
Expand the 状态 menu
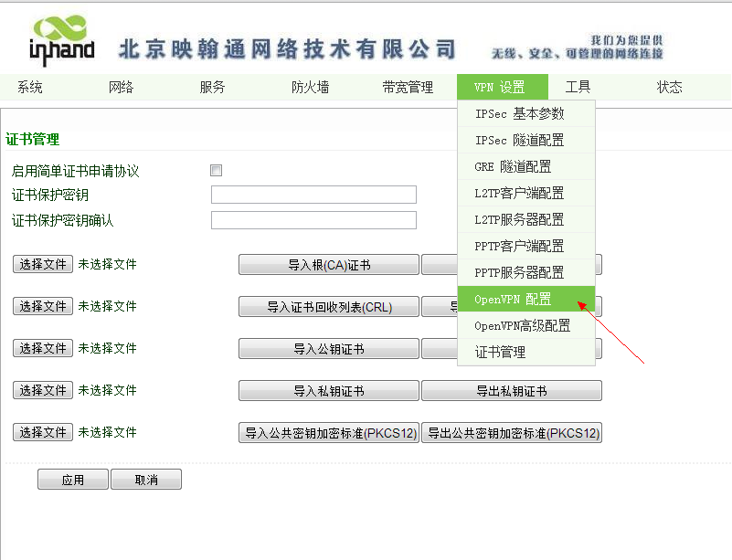click(x=669, y=88)
